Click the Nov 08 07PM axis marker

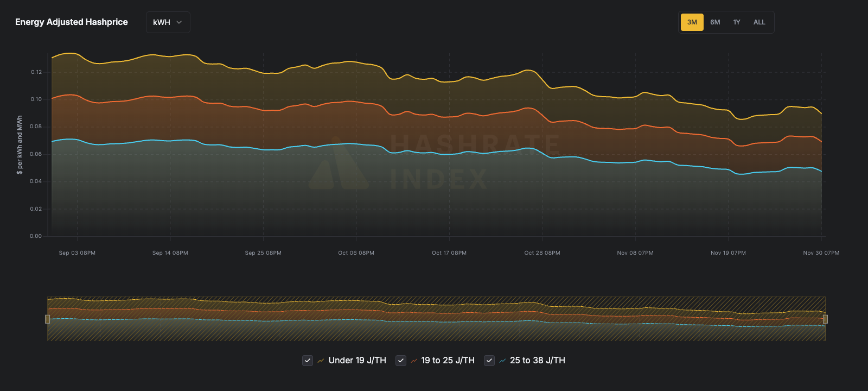tap(635, 253)
